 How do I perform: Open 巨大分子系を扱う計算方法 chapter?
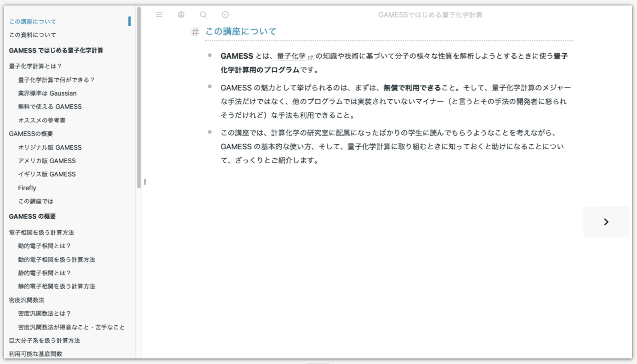coord(45,341)
